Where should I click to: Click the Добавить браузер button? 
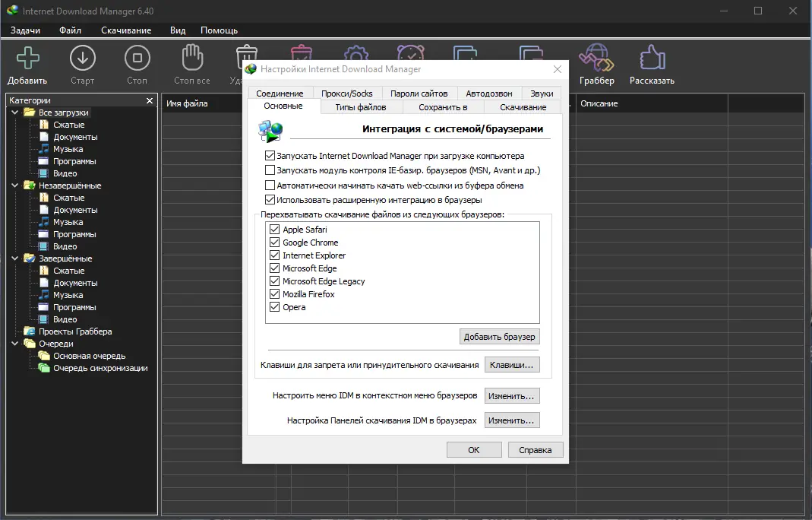click(x=499, y=337)
